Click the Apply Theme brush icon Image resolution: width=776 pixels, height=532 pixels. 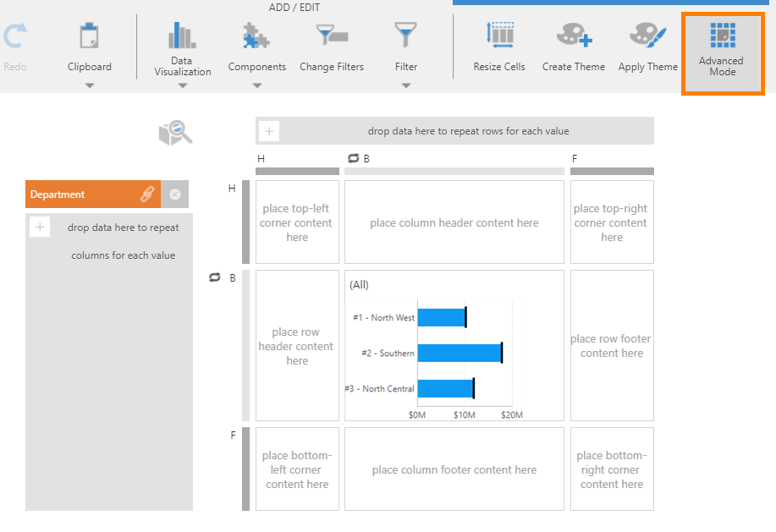[647, 36]
